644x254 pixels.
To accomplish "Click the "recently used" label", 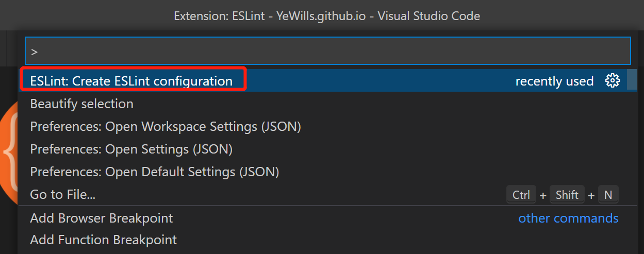I will (554, 81).
